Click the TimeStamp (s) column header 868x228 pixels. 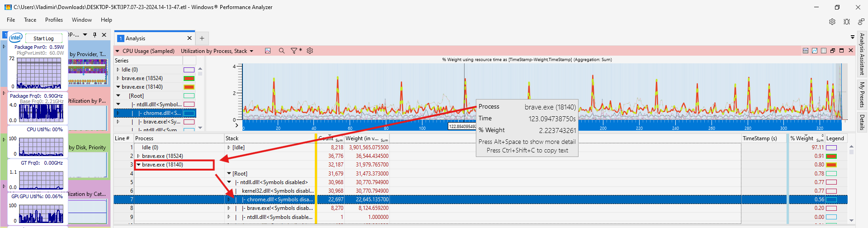pos(764,138)
